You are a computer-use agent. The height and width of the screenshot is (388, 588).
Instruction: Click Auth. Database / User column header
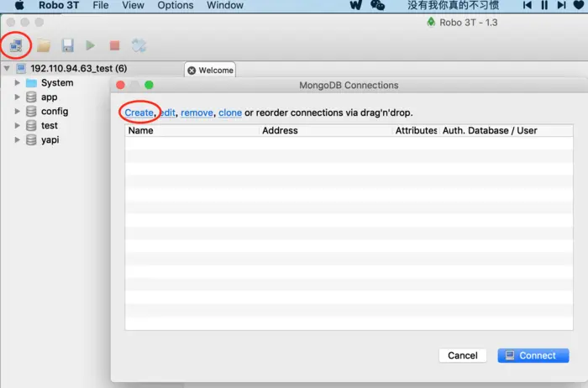(506, 130)
